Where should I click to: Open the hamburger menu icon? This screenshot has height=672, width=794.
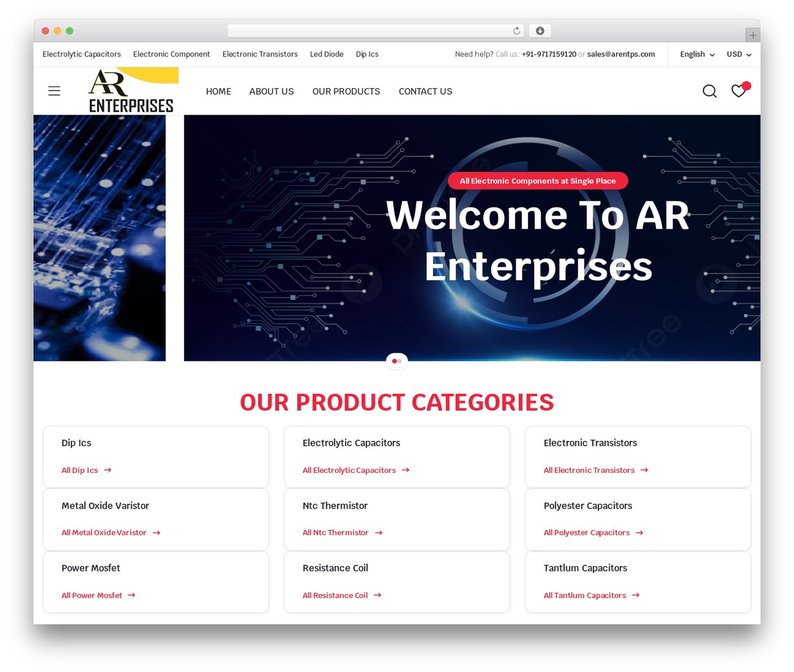[x=55, y=91]
